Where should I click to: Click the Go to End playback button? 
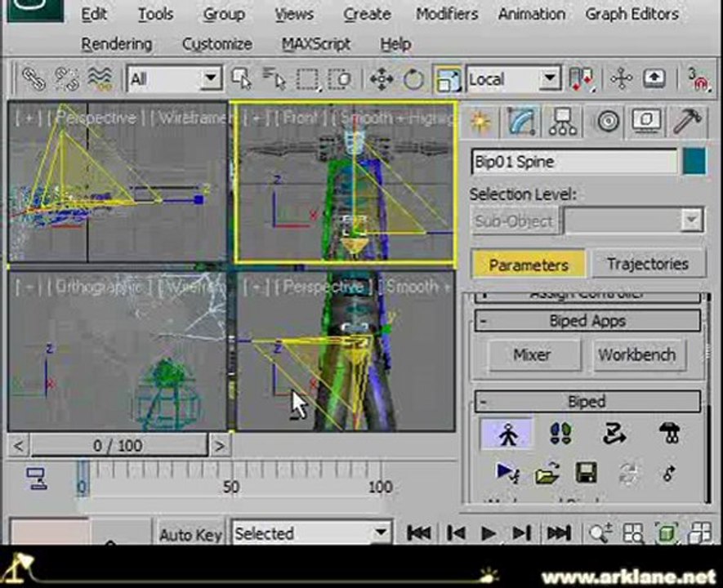(559, 533)
